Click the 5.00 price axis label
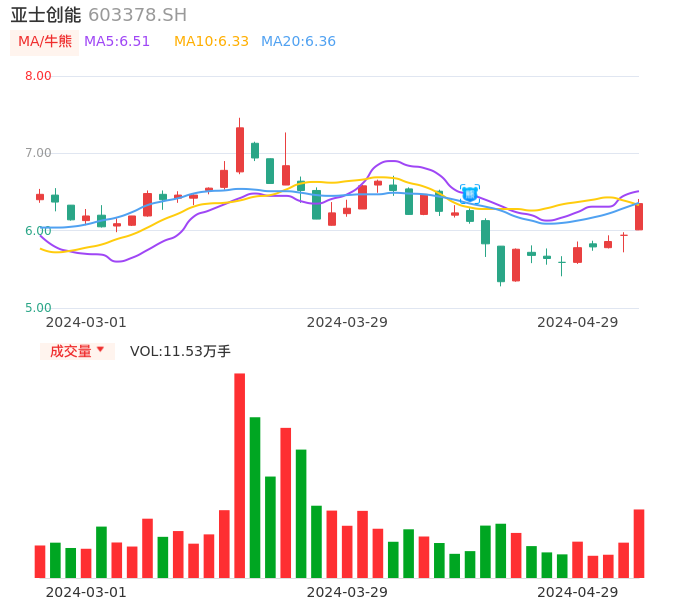This screenshot has width=686, height=606. 38,308
